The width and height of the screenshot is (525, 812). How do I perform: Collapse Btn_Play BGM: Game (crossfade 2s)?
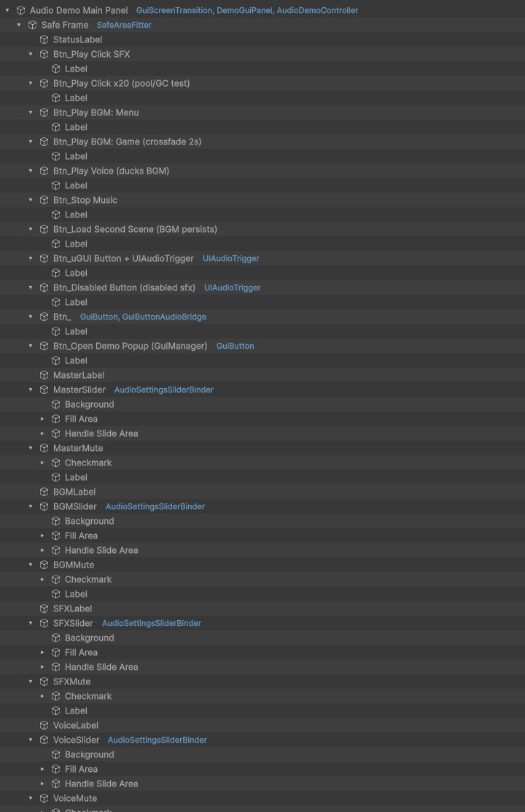31,142
